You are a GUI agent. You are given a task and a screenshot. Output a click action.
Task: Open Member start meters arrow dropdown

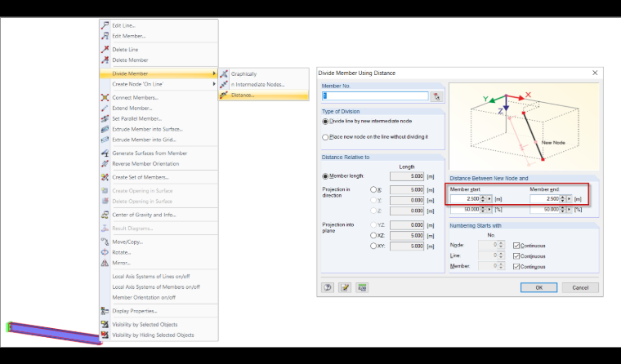(489, 199)
